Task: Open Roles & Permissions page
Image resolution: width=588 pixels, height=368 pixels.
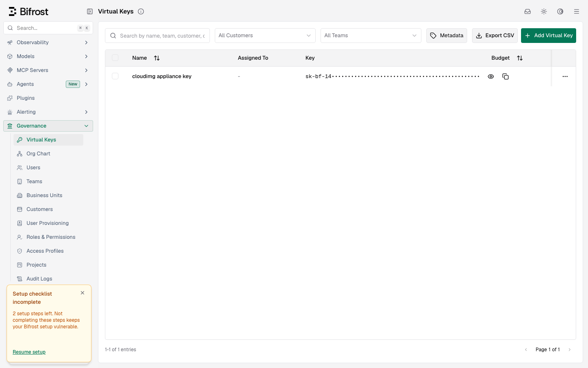Action: coord(48,237)
